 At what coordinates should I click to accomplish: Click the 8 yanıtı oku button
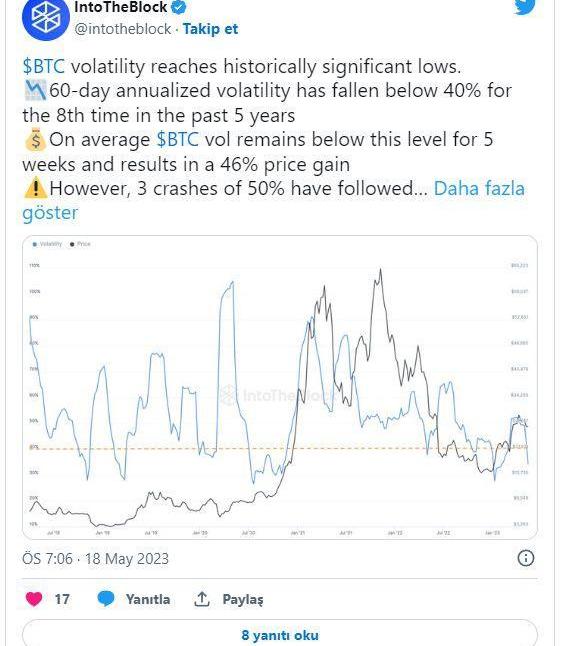click(x=280, y=633)
